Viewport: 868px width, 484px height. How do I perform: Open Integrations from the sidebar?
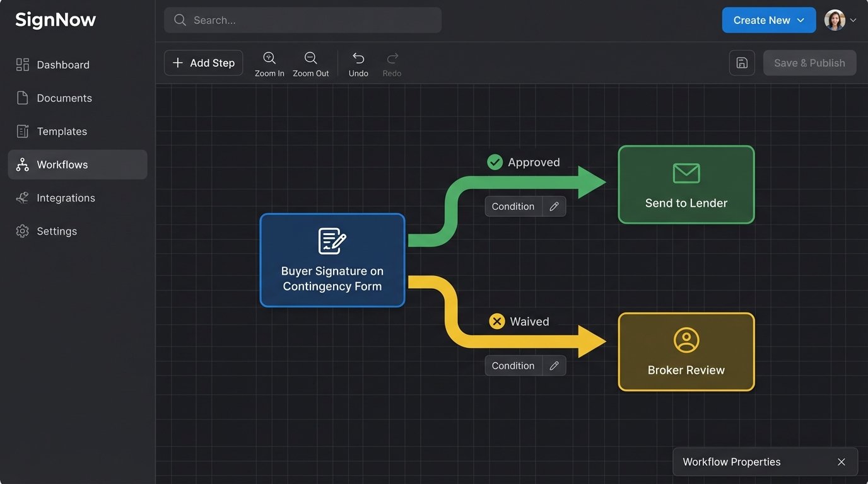pyautogui.click(x=66, y=198)
